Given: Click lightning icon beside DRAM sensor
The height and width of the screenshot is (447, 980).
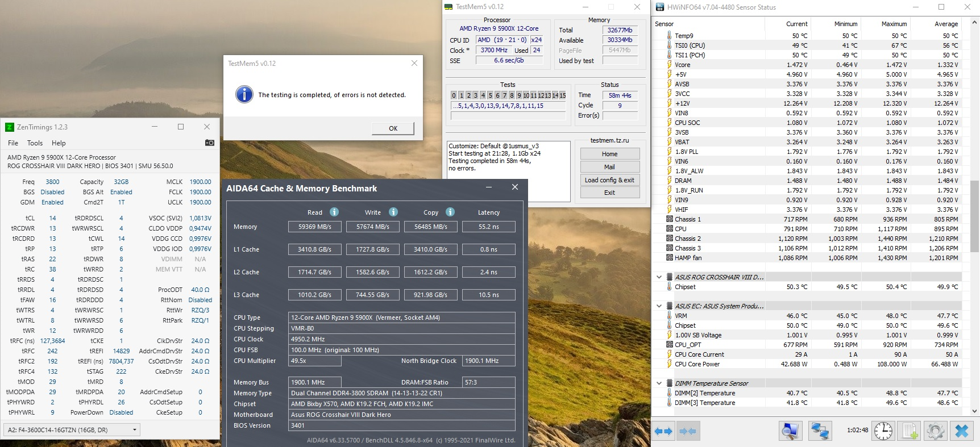Looking at the screenshot, I should pyautogui.click(x=669, y=181).
